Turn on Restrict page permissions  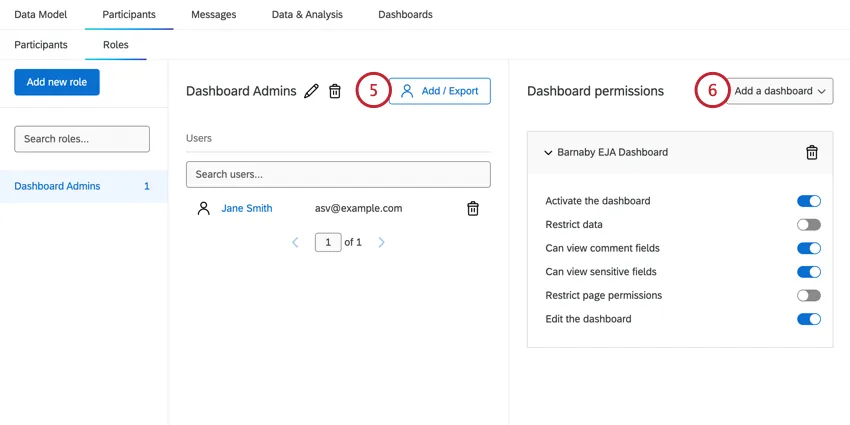point(808,296)
